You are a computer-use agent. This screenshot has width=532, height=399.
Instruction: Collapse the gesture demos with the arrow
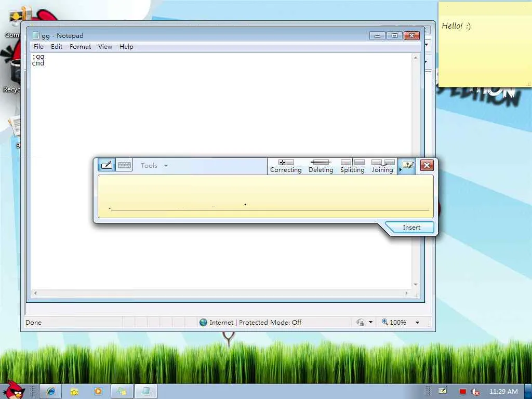click(400, 169)
